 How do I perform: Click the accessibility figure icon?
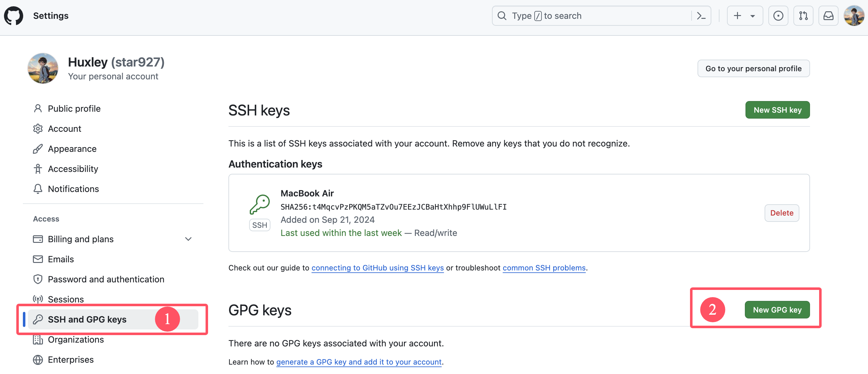tap(38, 168)
